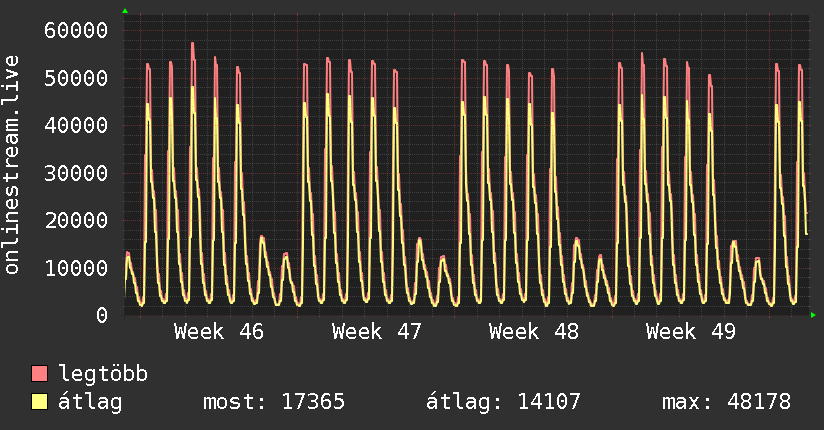Click the onlinestream.live vertical axis title

pyautogui.click(x=12, y=165)
